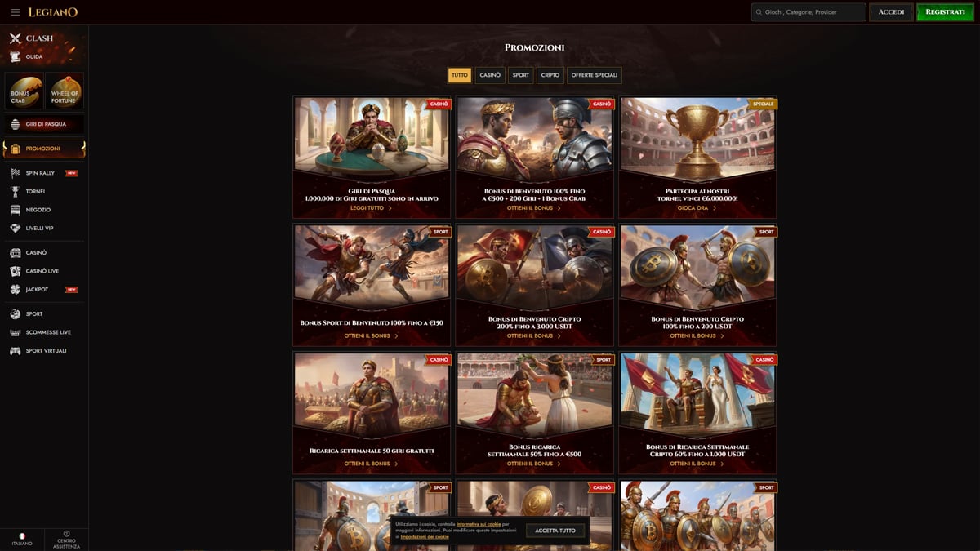The height and width of the screenshot is (551, 980).
Task: Open Casinò Live in sidebar
Action: [x=42, y=271]
